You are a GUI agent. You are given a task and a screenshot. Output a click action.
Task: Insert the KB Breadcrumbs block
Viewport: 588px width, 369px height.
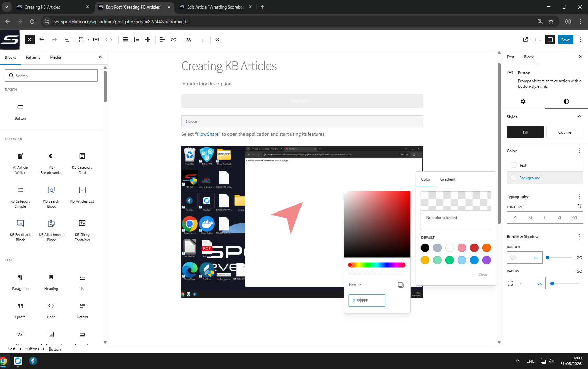(51, 163)
